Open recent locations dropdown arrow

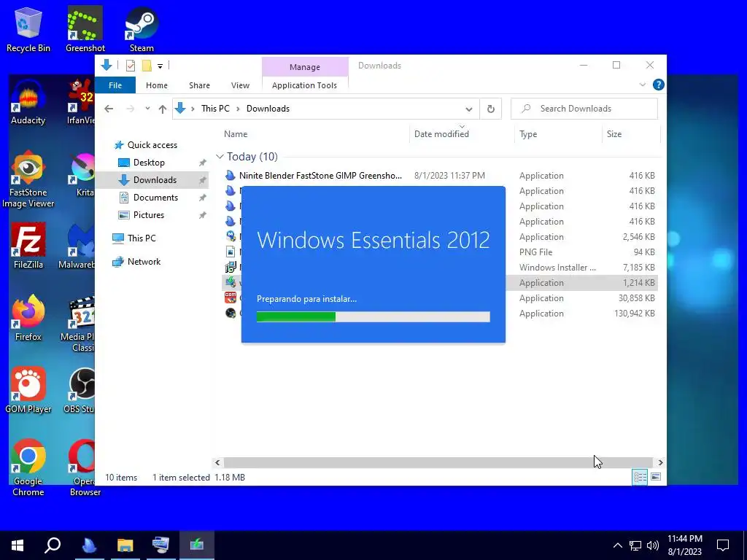[x=147, y=109]
